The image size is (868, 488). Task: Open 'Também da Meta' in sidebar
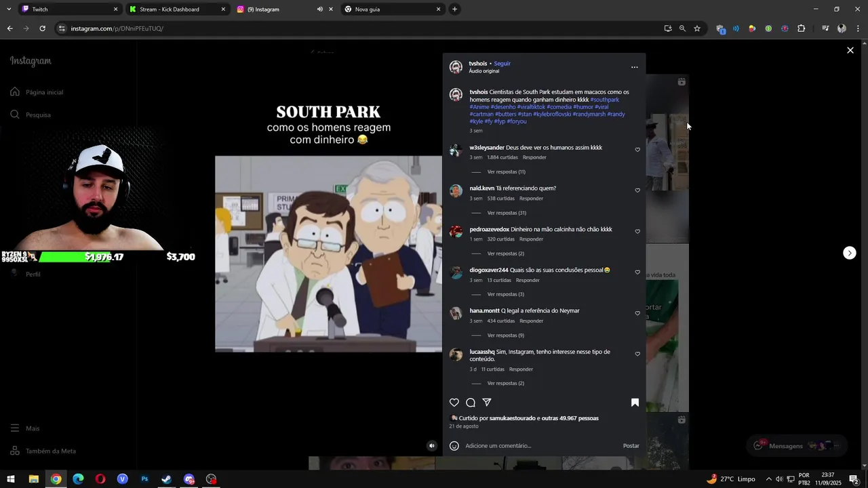(43, 451)
